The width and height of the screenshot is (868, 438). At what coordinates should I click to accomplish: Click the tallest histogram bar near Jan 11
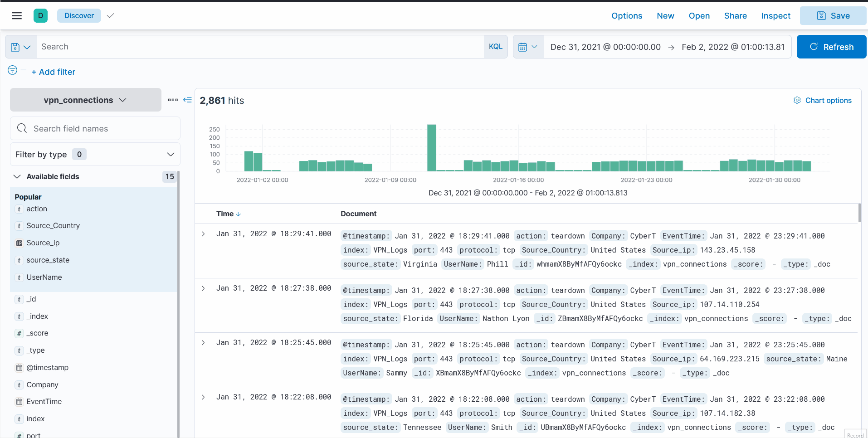(432, 148)
